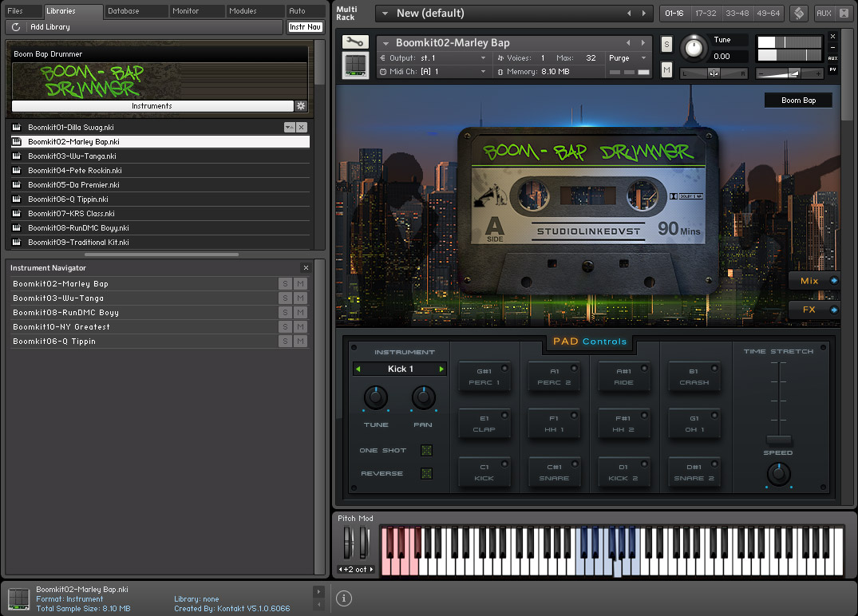This screenshot has width=858, height=616.
Task: Adjust the TIME STRETCH vertical fader
Action: 779,439
